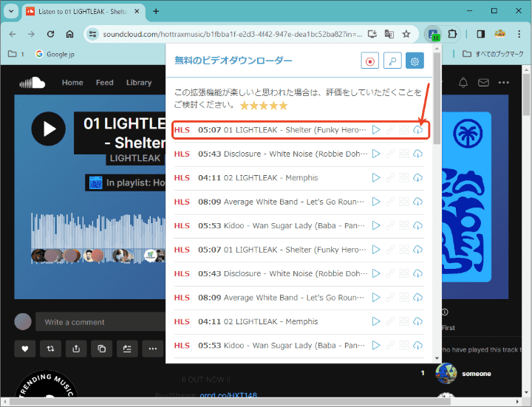Open Google jp bookmark
This screenshot has height=407, width=532.
pyautogui.click(x=55, y=54)
